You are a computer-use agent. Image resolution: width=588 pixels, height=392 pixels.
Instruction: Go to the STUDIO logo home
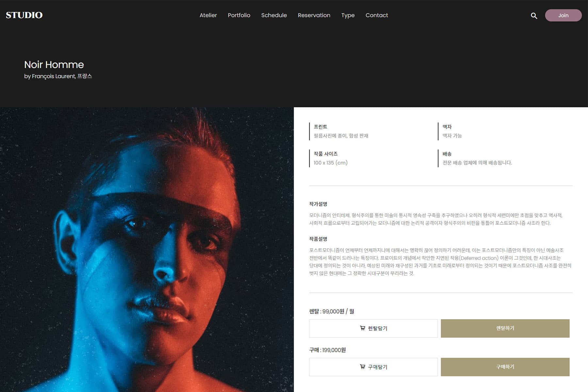point(24,15)
